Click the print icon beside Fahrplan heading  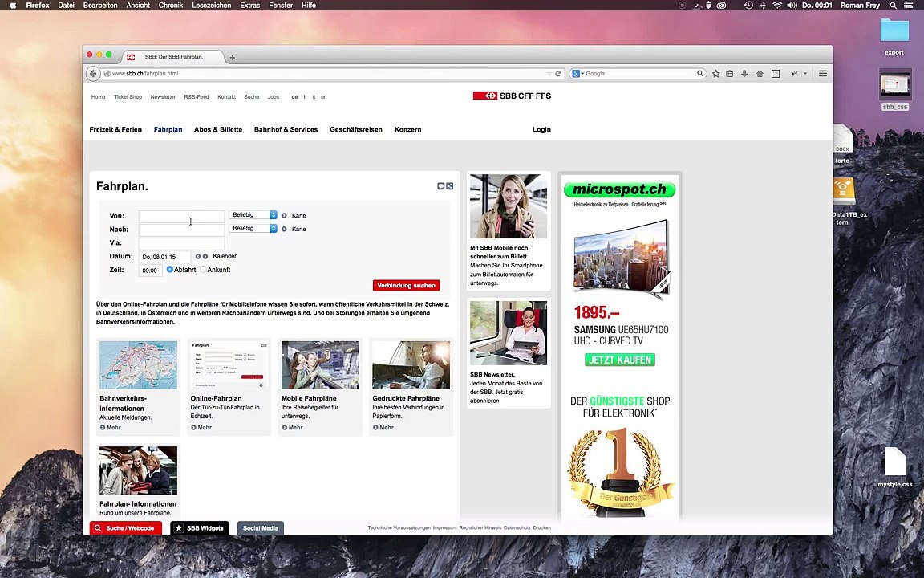tap(440, 186)
